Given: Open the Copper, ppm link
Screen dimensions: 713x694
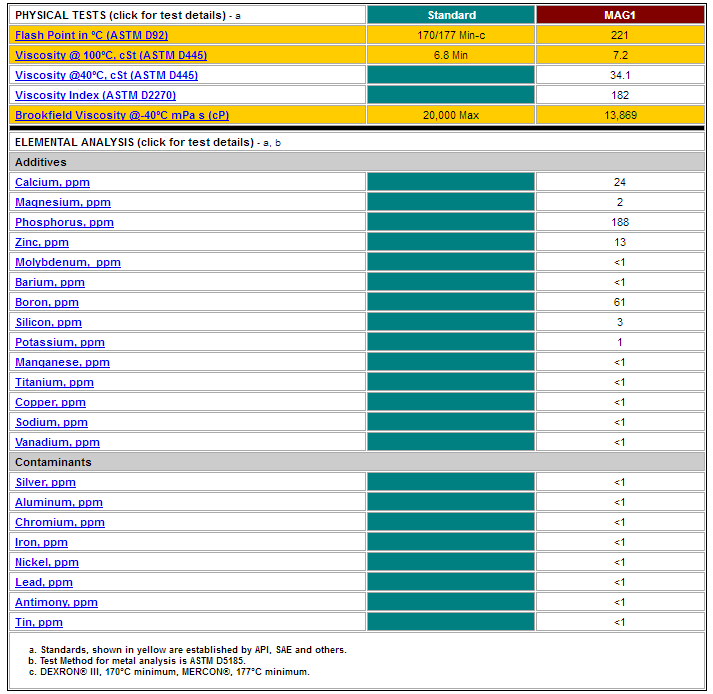Looking at the screenshot, I should click(x=50, y=402).
